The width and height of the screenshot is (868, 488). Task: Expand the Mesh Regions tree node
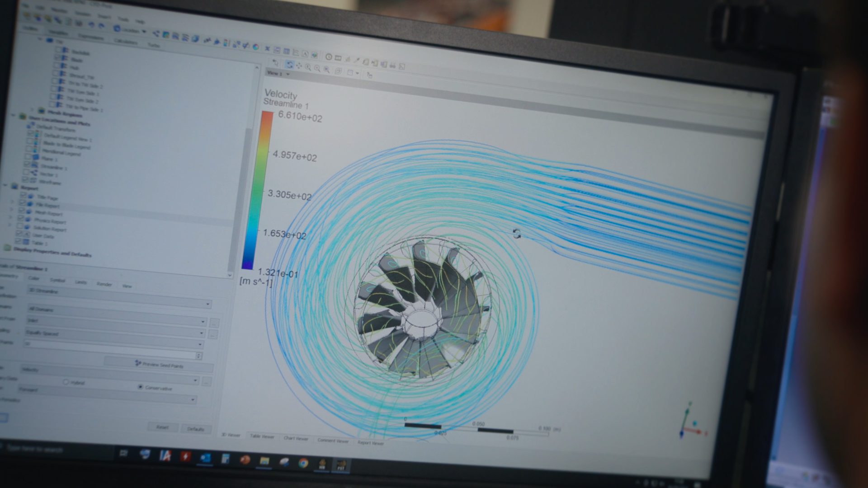coord(32,110)
